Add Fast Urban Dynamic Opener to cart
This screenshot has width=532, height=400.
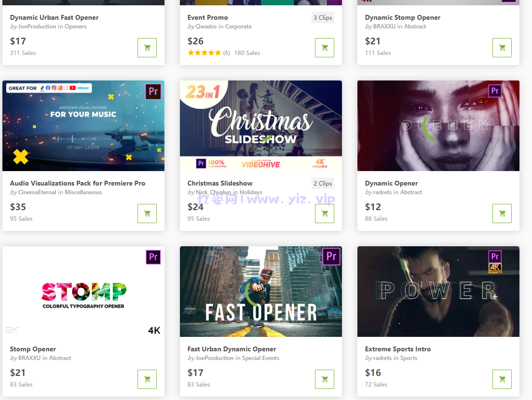[324, 379]
